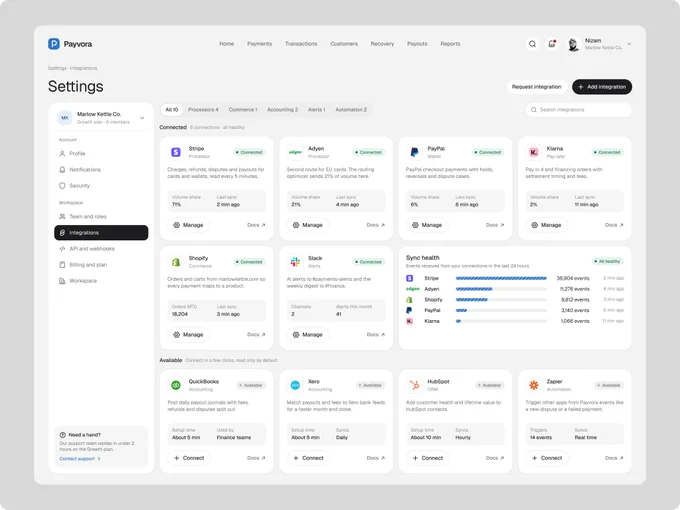Go to Team and roles
The height and width of the screenshot is (510, 680).
(x=101, y=216)
